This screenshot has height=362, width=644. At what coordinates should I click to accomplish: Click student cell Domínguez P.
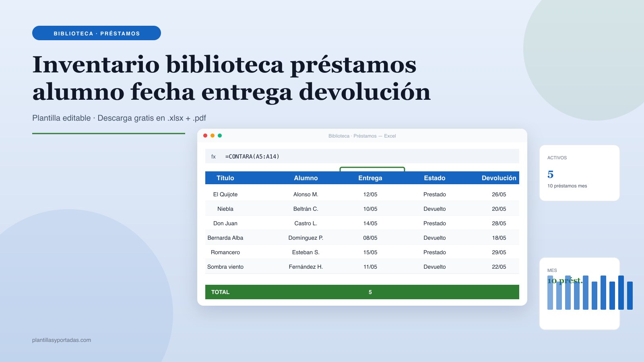point(306,238)
